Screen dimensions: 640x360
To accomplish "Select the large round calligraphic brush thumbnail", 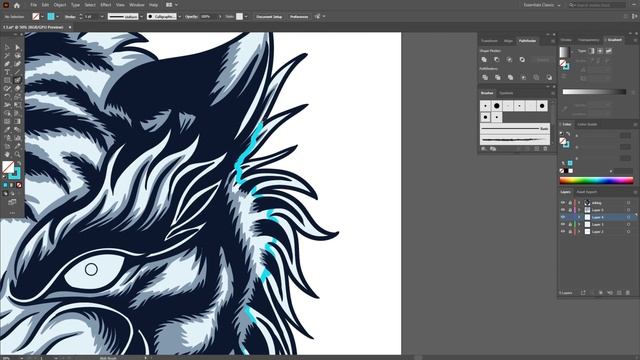I will pos(497,106).
